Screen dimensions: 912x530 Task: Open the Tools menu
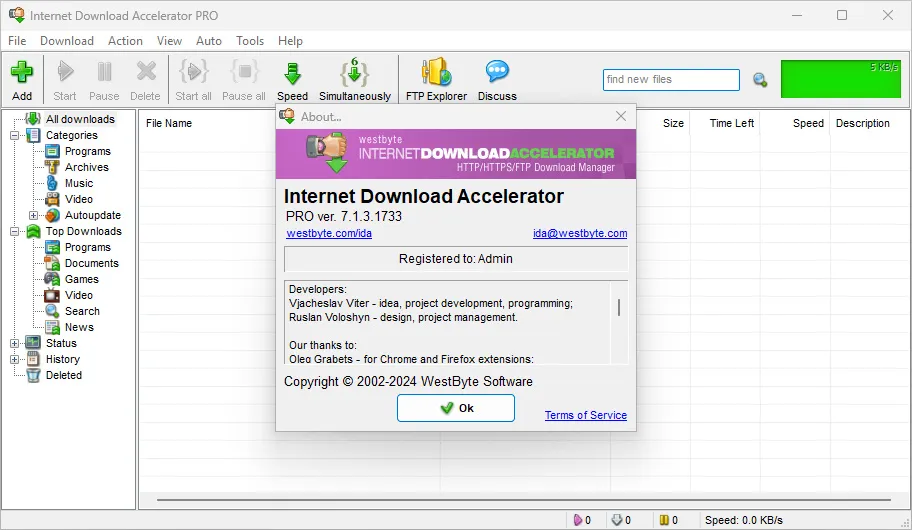point(250,41)
